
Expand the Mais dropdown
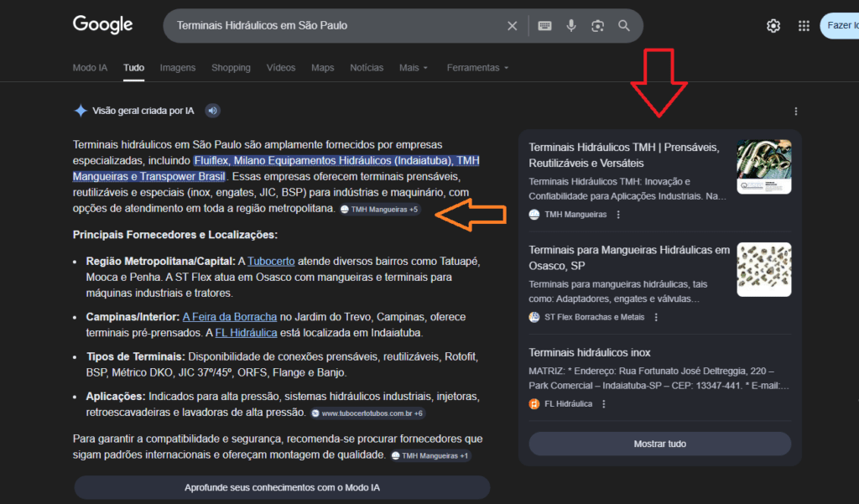pos(412,67)
